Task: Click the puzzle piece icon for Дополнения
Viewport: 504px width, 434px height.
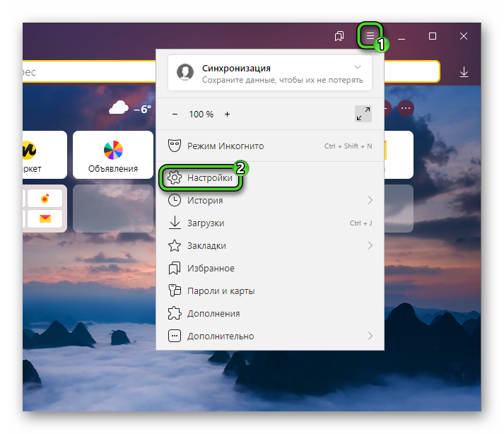Action: [x=175, y=313]
